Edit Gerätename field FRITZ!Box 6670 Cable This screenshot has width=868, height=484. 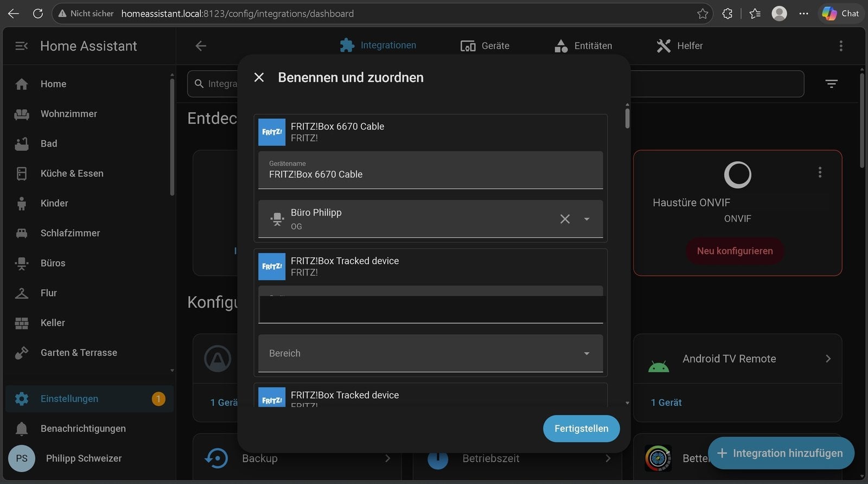coord(430,170)
